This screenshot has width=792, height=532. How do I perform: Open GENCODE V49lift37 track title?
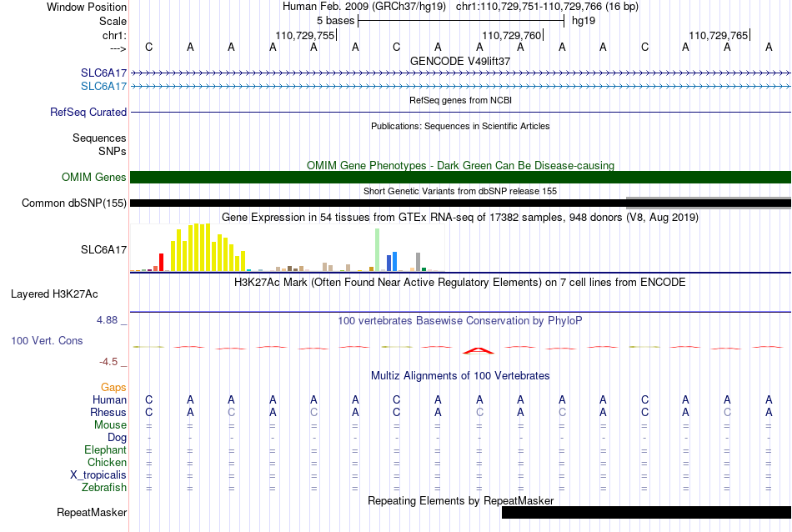coord(460,61)
